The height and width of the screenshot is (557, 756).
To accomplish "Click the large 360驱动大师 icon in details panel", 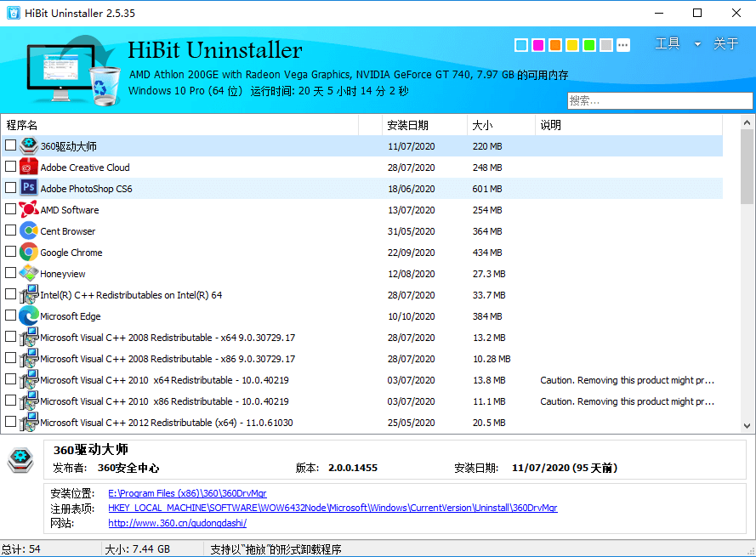I will 20,459.
